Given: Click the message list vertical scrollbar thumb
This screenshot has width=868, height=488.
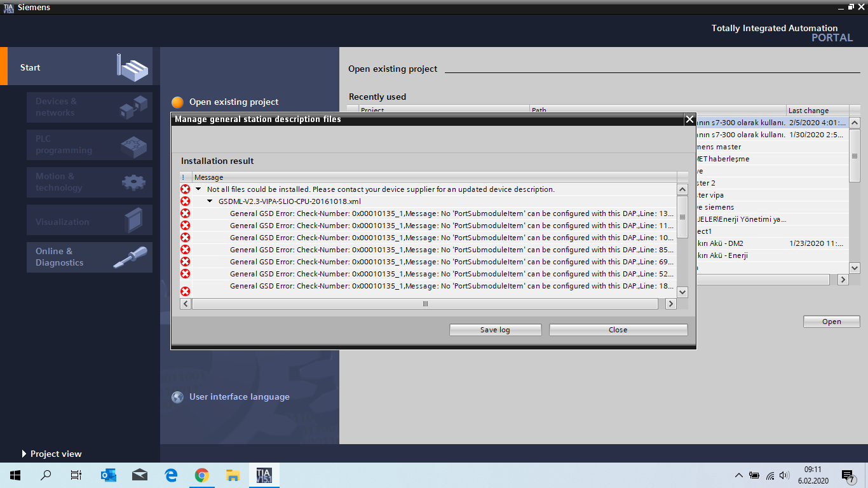Looking at the screenshot, I should tap(682, 217).
